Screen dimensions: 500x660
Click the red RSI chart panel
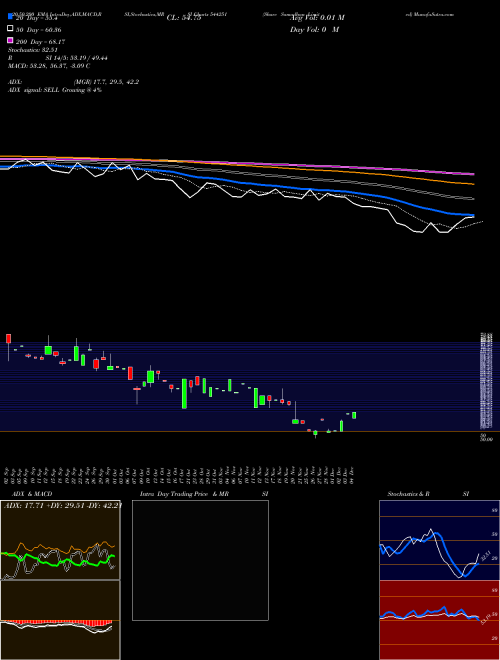pos(439,620)
